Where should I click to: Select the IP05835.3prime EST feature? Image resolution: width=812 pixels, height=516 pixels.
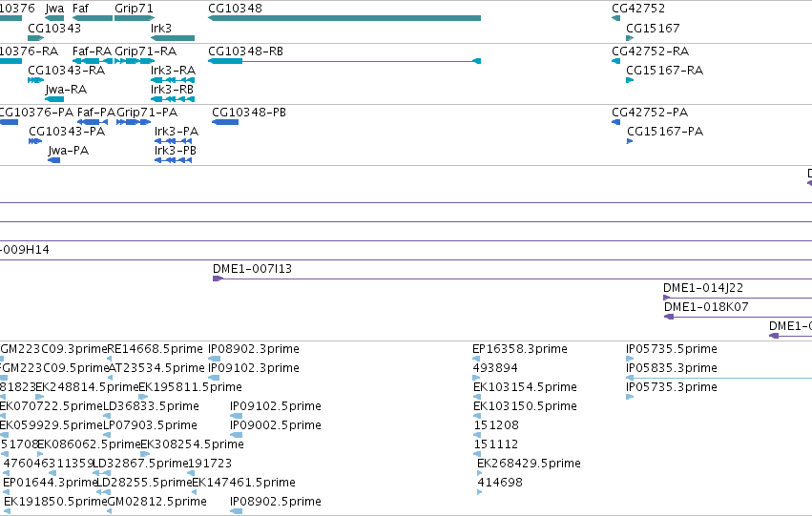tap(718, 378)
